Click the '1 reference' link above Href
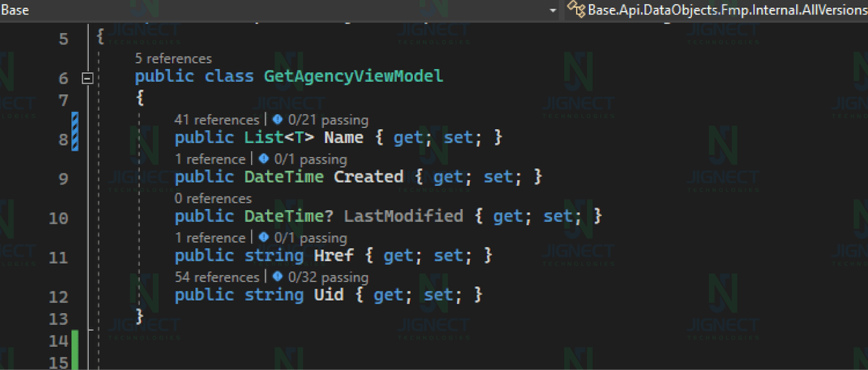This screenshot has width=868, height=370. coord(210,238)
